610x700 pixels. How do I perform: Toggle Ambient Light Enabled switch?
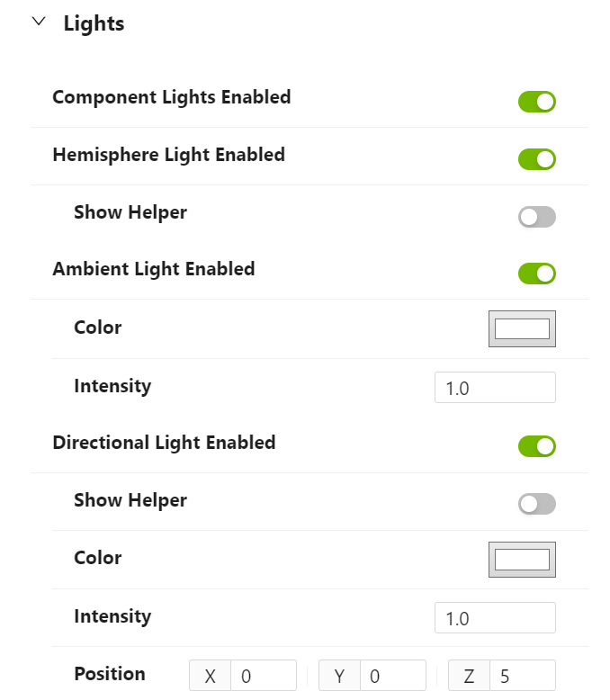pos(536,274)
